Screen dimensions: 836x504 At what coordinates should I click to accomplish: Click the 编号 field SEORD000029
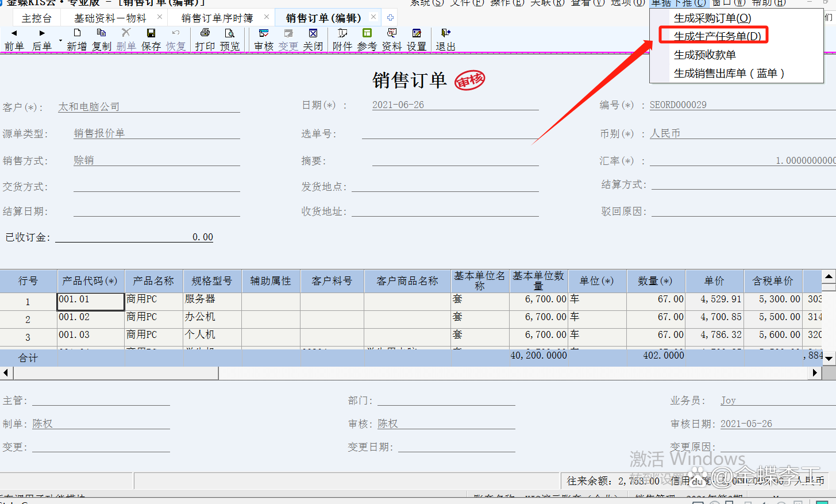click(x=742, y=105)
